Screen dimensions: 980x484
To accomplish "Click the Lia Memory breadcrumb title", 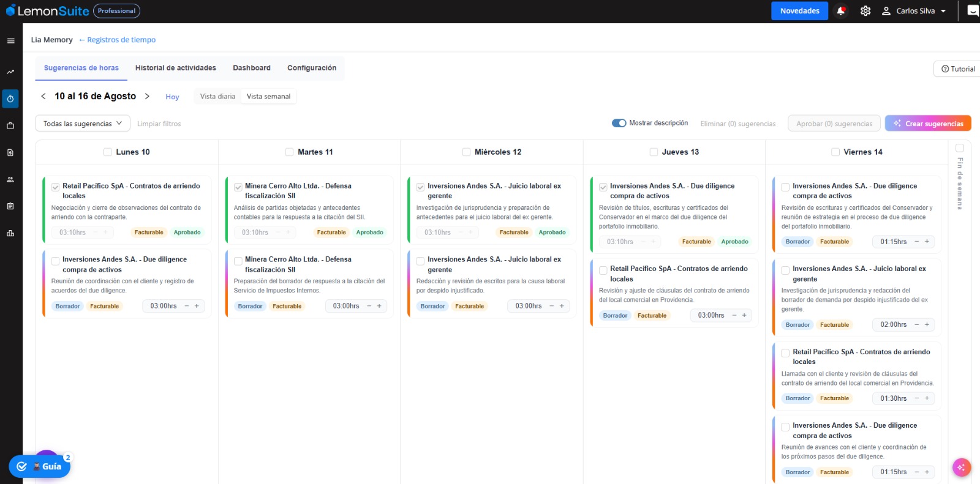I will pyautogui.click(x=52, y=40).
